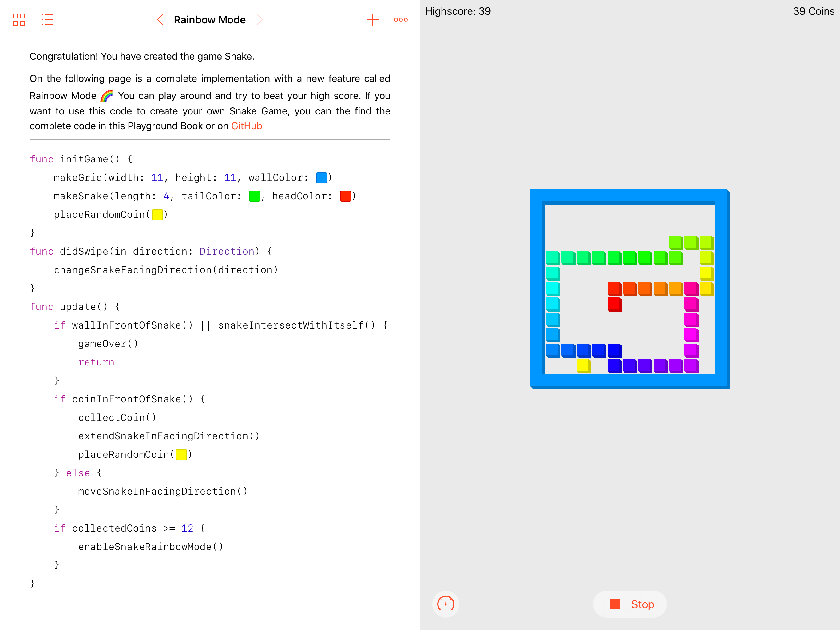This screenshot has width=840, height=630.
Task: Edit the grid width value 11
Action: 157,177
